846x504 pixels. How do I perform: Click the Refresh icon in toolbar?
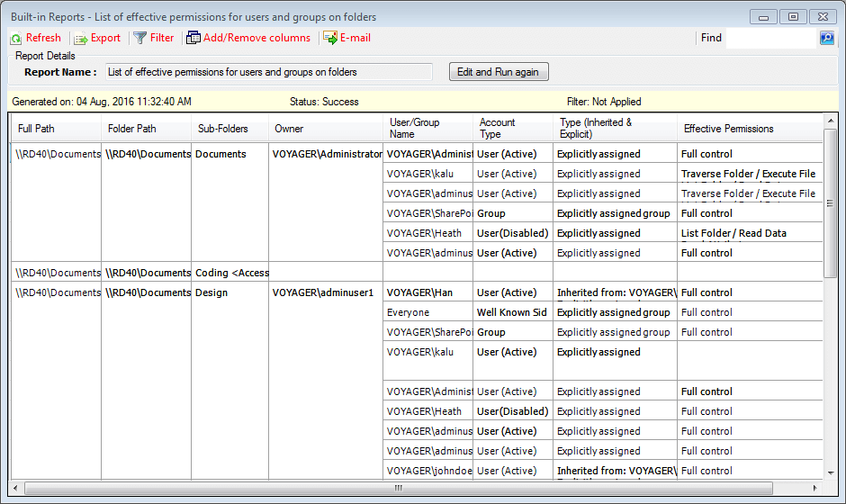click(x=16, y=39)
